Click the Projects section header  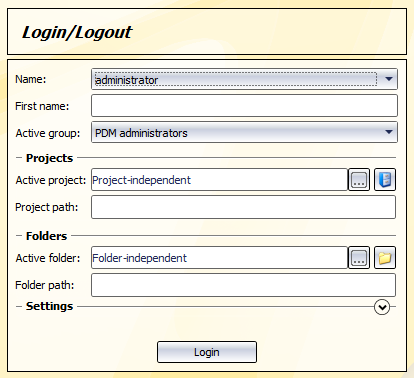(49, 158)
